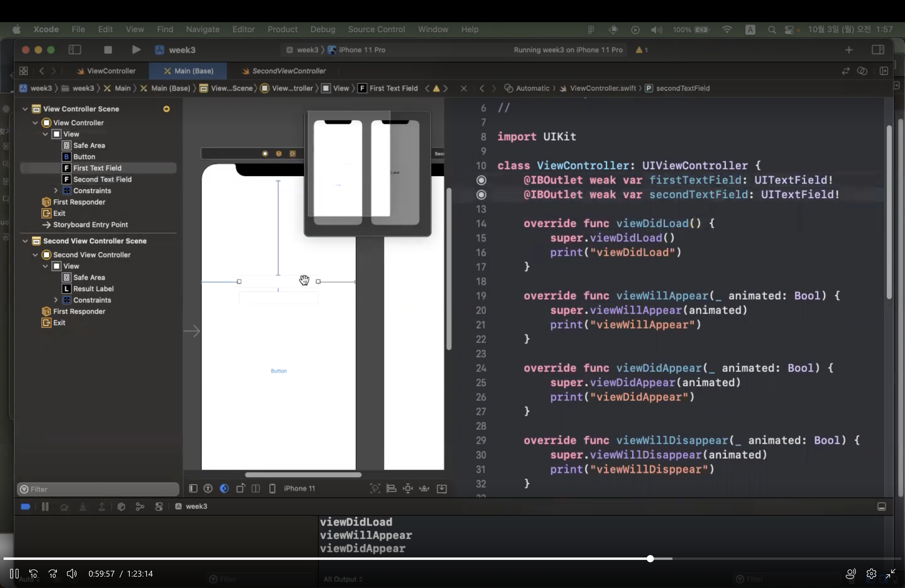Switch to the SecondViewController tab
The image size is (905, 588).
[x=288, y=71]
